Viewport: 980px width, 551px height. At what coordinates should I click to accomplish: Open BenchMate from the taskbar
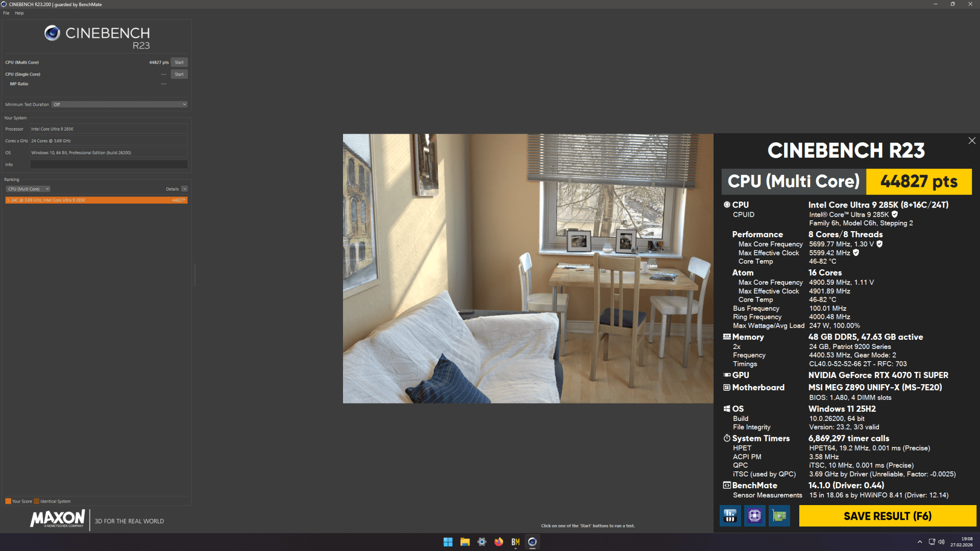(515, 542)
